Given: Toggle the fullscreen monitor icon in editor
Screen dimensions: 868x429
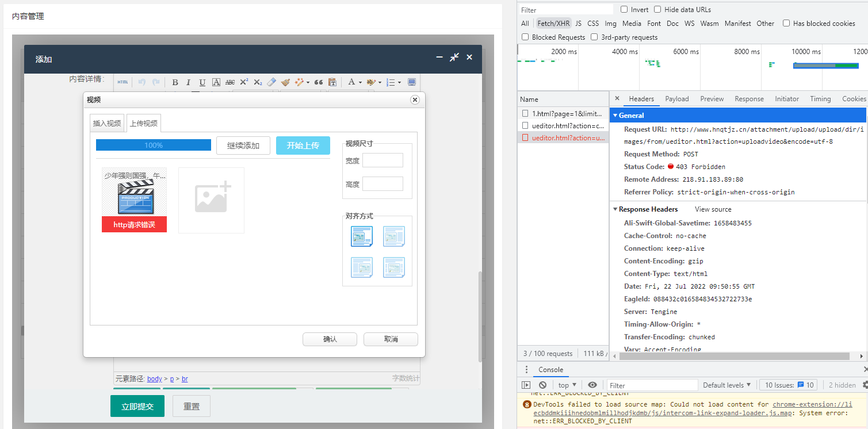Looking at the screenshot, I should 412,82.
